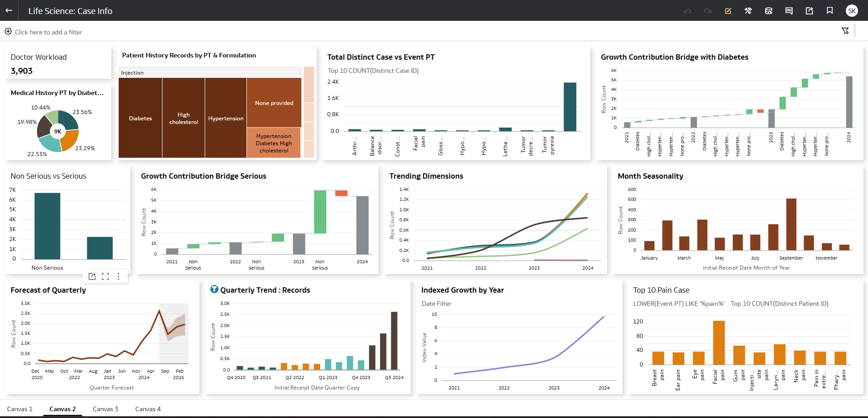Click the Total Distinct Case vs Event PT title

381,57
